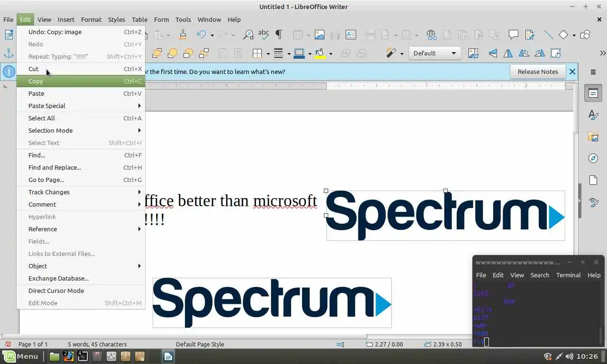Open the sidebar Gallery deck
This screenshot has width=607, height=364.
tap(593, 137)
